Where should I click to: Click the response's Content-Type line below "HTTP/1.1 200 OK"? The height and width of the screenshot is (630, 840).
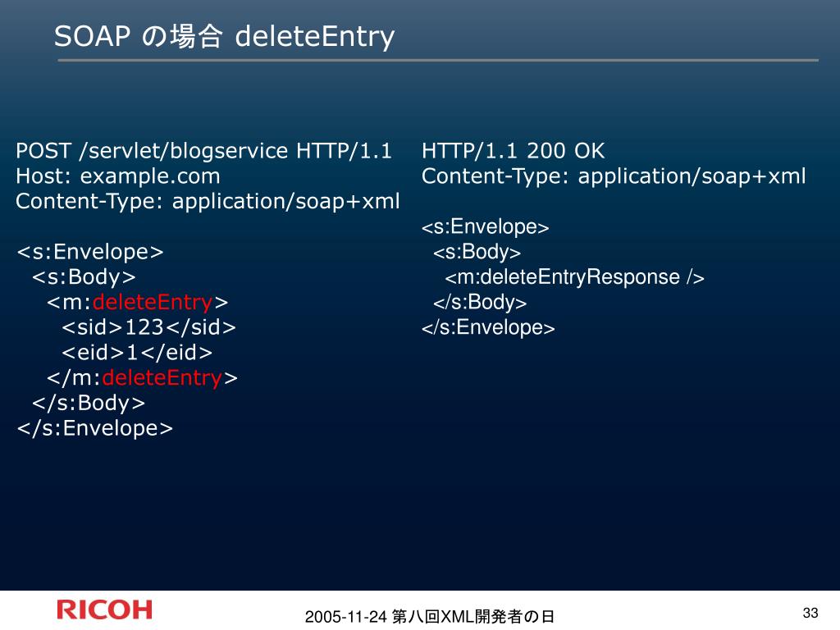(x=614, y=177)
